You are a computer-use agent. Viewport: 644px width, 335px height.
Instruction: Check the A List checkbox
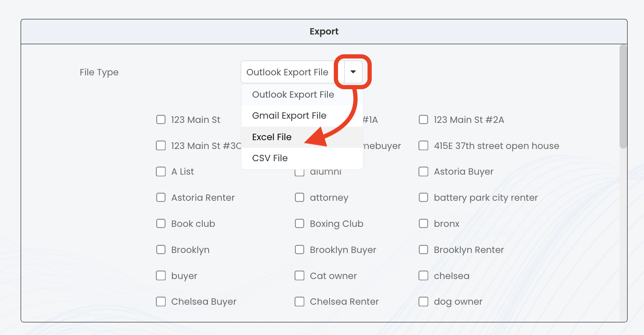(161, 172)
